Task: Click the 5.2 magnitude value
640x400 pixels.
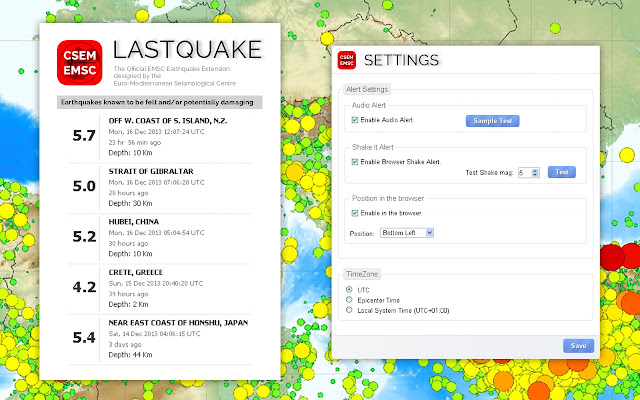Action: 84,237
